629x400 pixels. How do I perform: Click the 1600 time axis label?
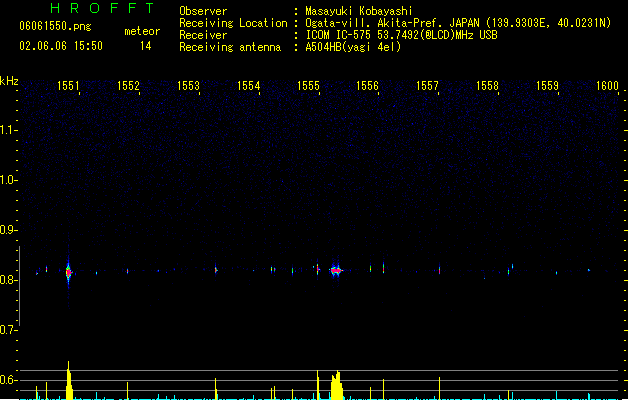pyautogui.click(x=607, y=86)
